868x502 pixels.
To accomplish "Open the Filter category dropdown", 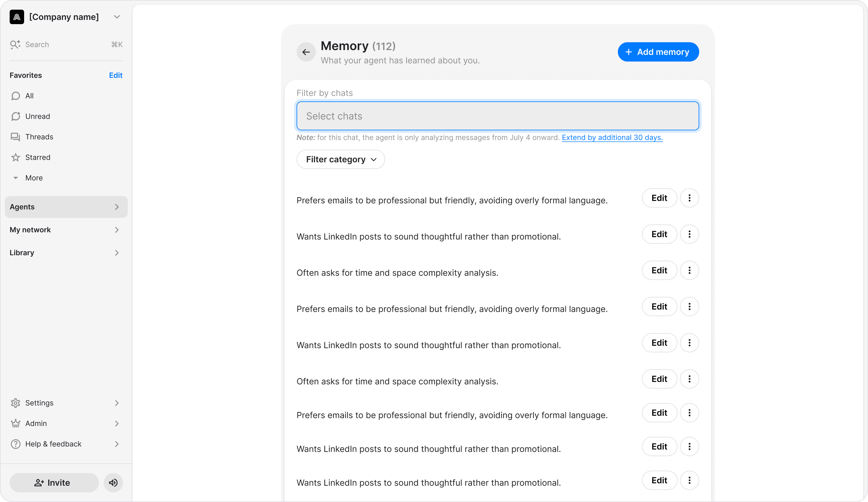I will (x=340, y=159).
